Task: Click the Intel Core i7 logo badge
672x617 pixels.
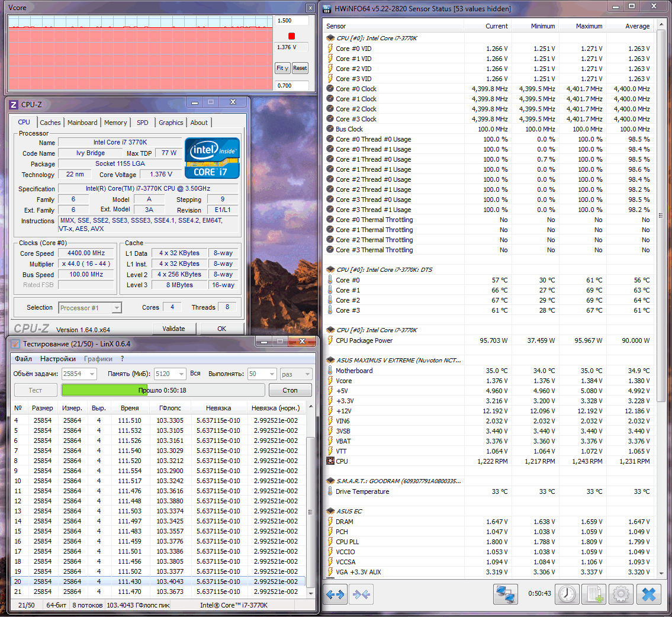Action: (x=212, y=158)
